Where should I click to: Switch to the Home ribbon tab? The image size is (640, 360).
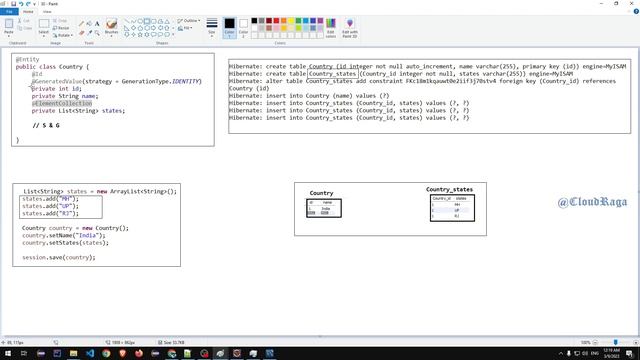click(28, 11)
